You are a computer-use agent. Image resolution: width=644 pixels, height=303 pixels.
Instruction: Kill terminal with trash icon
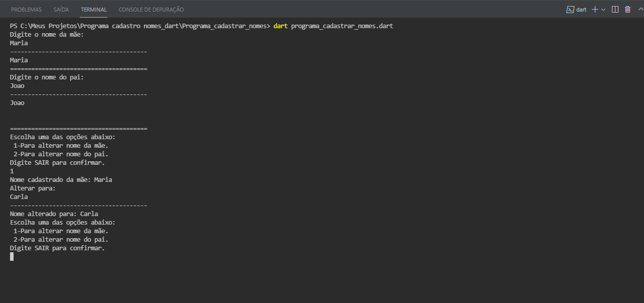tap(627, 10)
